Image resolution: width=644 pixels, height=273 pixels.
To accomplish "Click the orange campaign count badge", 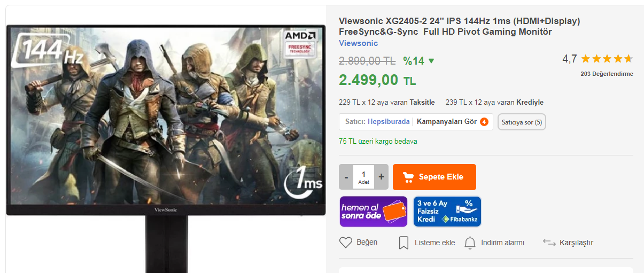I will coord(484,122).
